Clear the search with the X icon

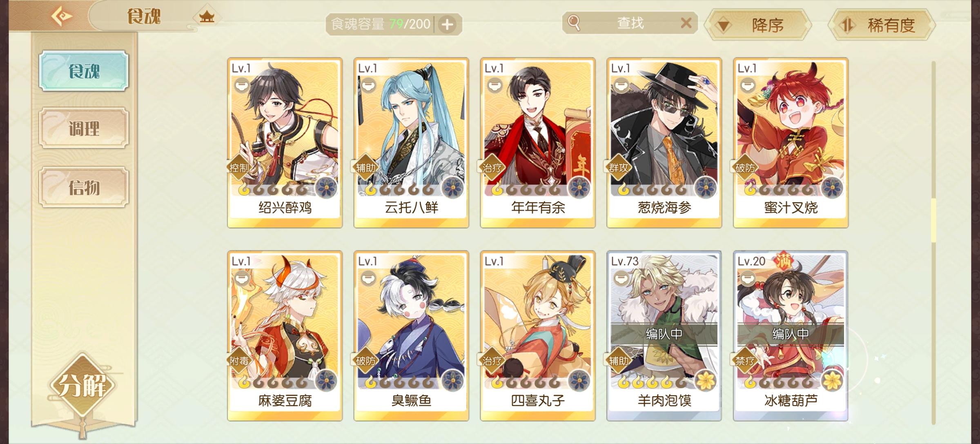686,23
